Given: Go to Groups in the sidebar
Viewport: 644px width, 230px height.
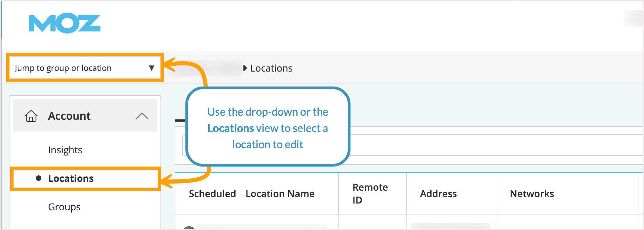Looking at the screenshot, I should point(64,207).
